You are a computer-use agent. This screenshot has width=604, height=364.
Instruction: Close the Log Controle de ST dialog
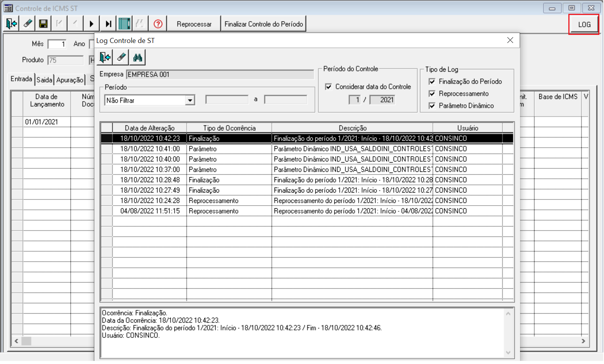coord(510,40)
